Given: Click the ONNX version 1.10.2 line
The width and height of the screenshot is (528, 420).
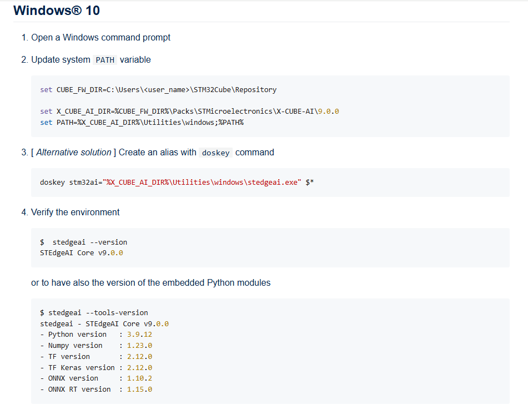Looking at the screenshot, I should pos(96,378).
